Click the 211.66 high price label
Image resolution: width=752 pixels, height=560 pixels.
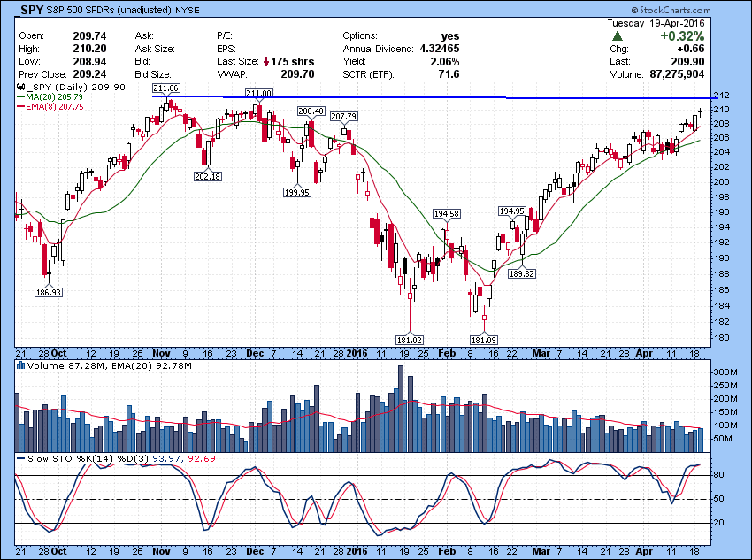166,88
